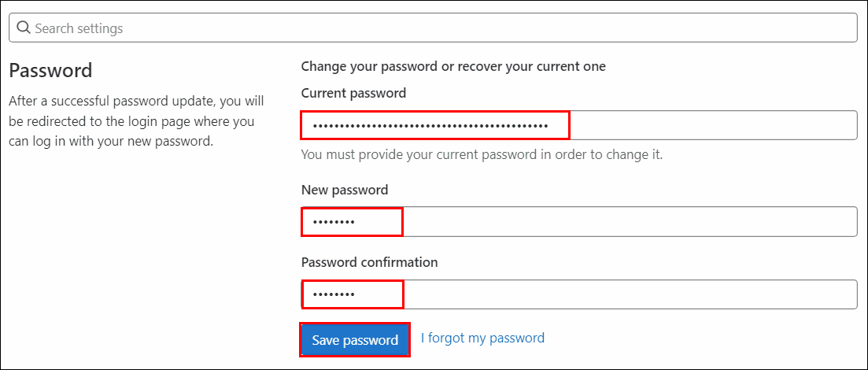The width and height of the screenshot is (868, 370).
Task: Click the empty area inside Current password box
Action: [713, 125]
